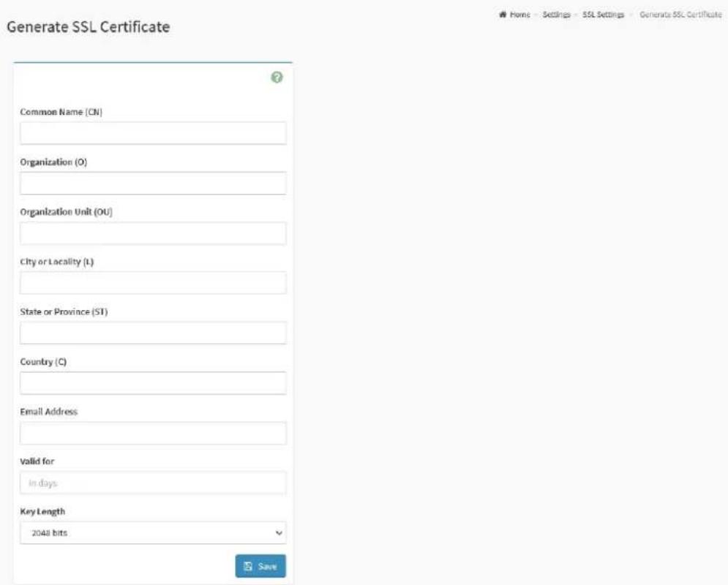Click the Home breadcrumb house icon
This screenshot has width=728, height=585.
tap(503, 15)
